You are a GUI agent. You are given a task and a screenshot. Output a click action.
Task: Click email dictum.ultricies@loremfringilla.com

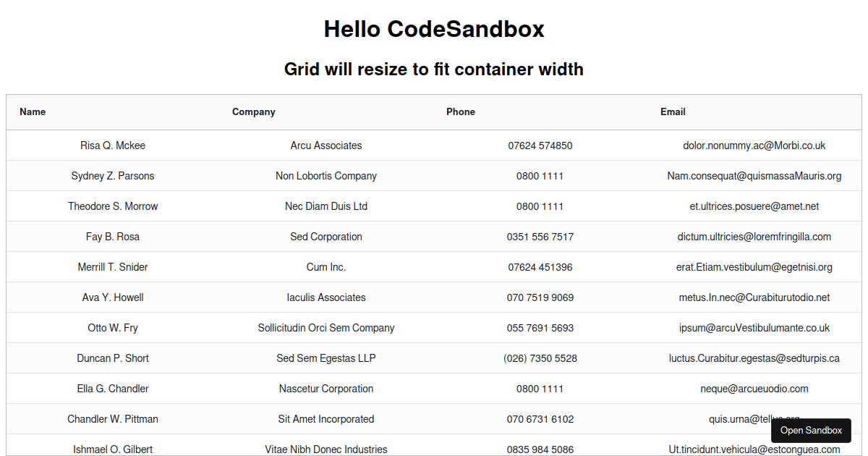(754, 237)
